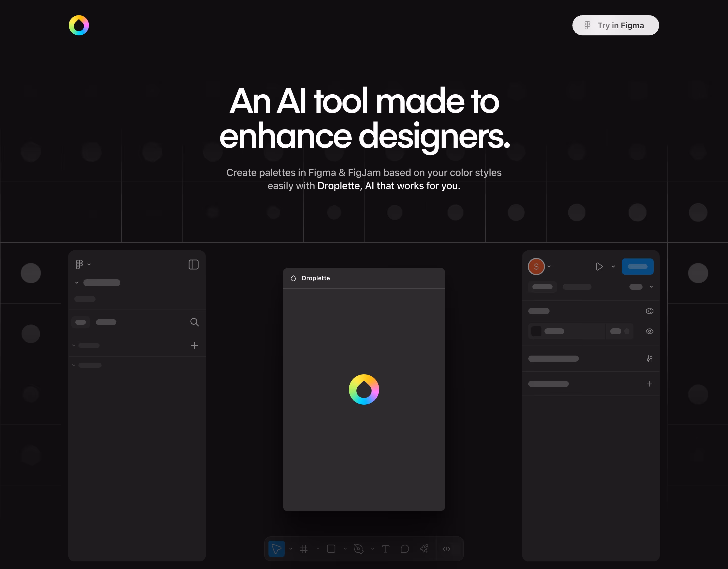Click the play present prototype icon
Image resolution: width=728 pixels, height=569 pixels.
click(599, 267)
